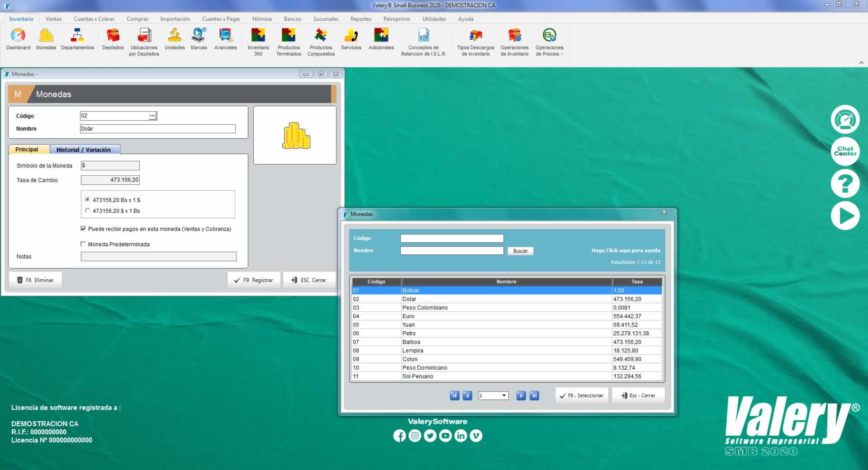Open the Adicionales icon
The width and height of the screenshot is (868, 470).
pos(381,39)
